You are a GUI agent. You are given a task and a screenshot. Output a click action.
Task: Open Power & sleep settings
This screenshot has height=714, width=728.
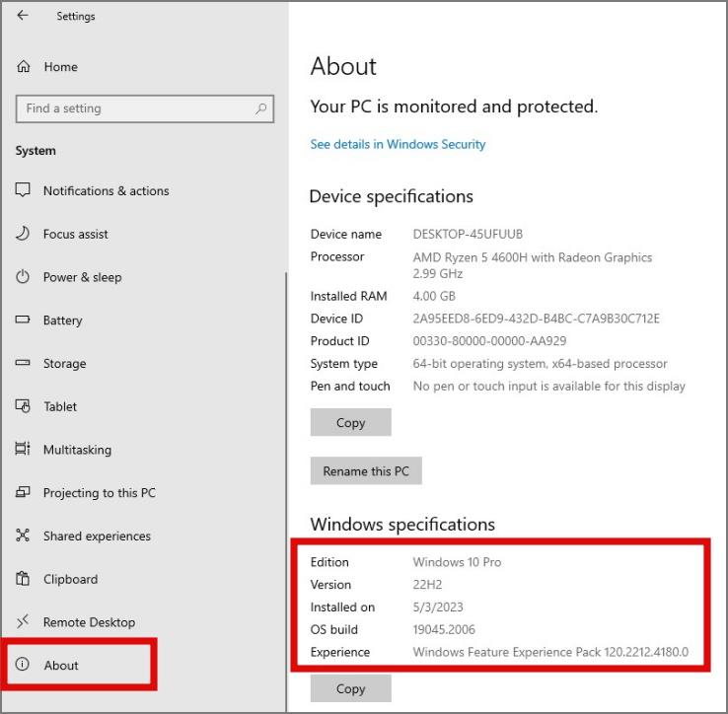point(82,277)
